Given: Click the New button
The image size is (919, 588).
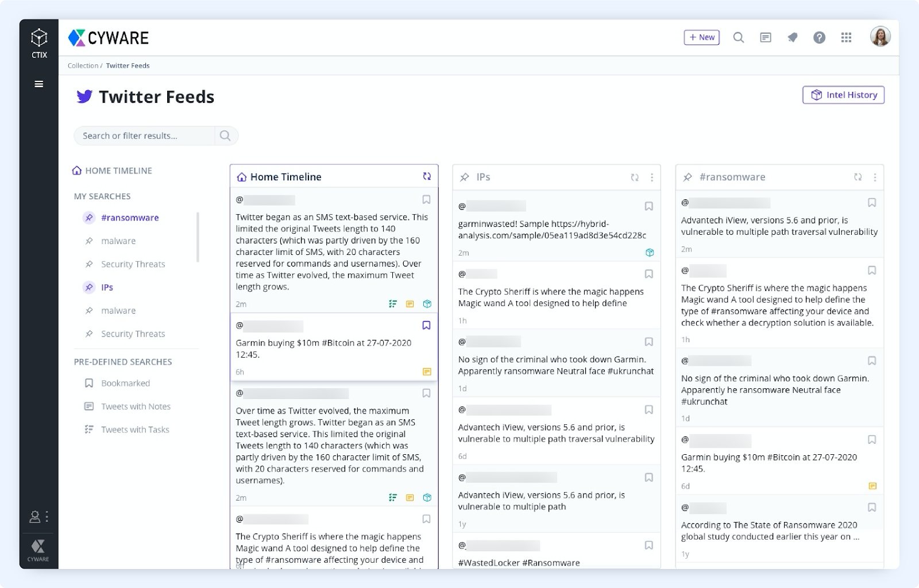Looking at the screenshot, I should (x=701, y=38).
